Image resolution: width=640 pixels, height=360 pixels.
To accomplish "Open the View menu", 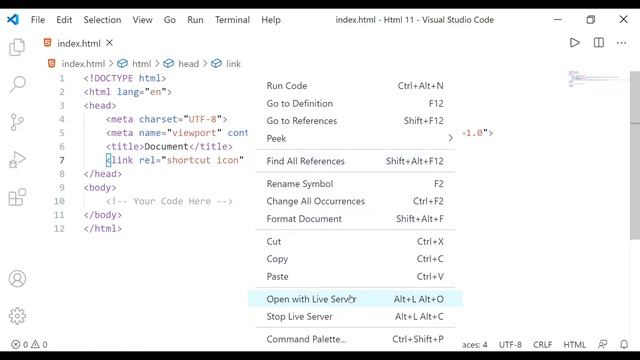I will (x=142, y=20).
